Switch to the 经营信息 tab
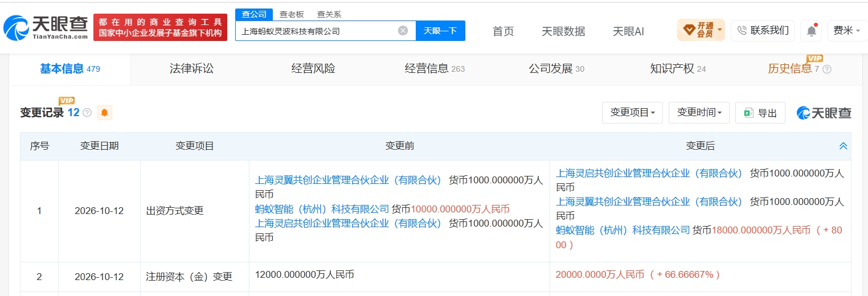Viewport: 868px width, 296px height. (x=435, y=69)
